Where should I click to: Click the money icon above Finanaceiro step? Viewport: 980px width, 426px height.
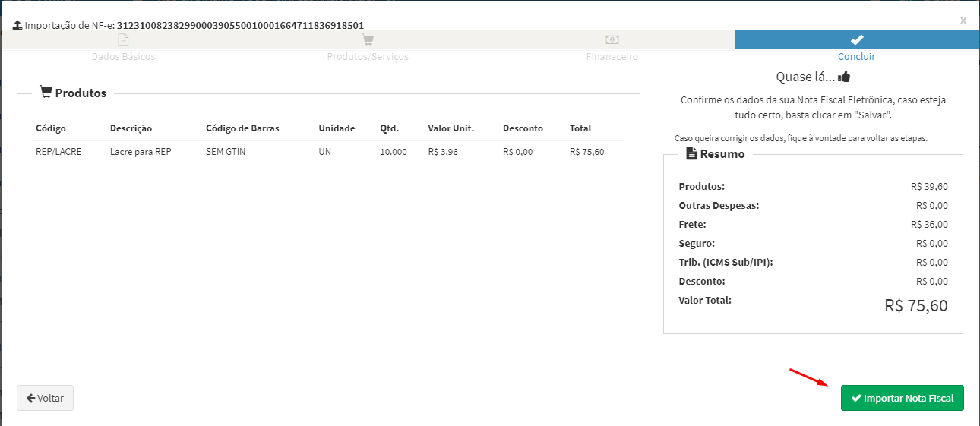pyautogui.click(x=612, y=39)
